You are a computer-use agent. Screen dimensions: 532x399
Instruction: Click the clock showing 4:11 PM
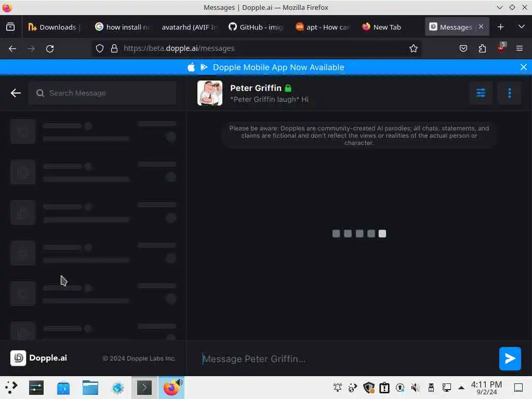tap(486, 388)
